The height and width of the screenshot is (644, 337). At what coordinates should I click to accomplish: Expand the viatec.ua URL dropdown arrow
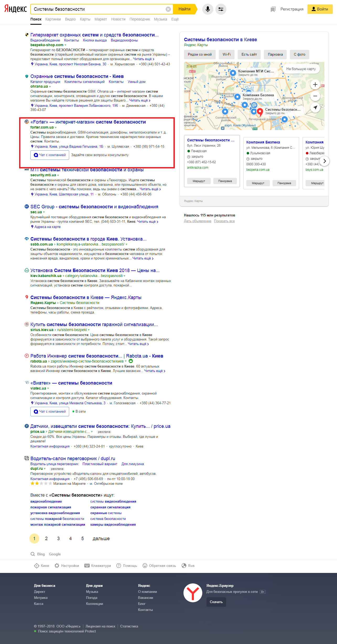pos(48,388)
